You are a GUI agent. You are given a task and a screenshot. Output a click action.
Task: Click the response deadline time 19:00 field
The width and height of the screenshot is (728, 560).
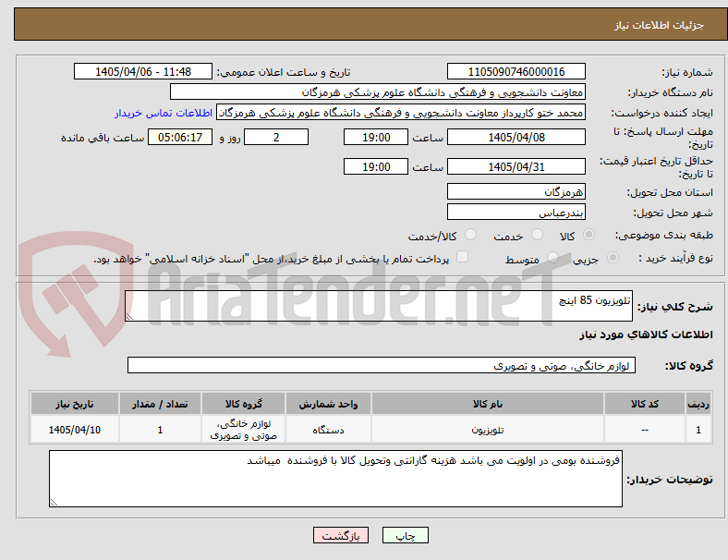(x=376, y=137)
